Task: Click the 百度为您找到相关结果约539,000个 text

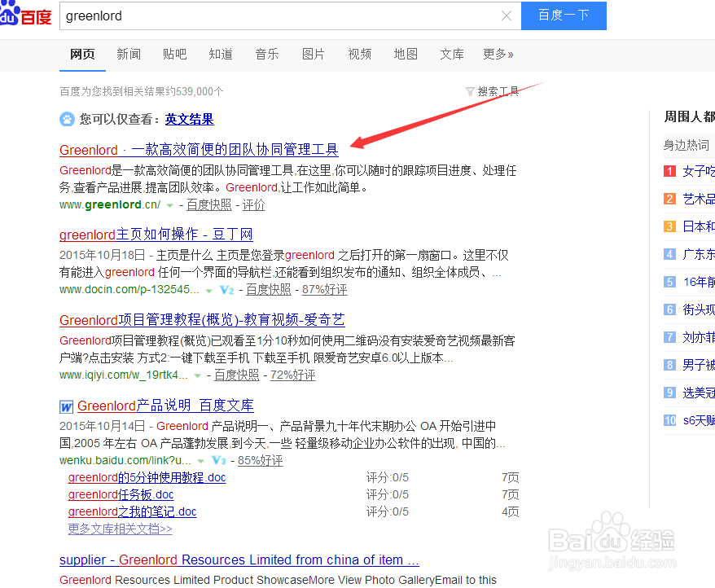Action: click(x=142, y=92)
